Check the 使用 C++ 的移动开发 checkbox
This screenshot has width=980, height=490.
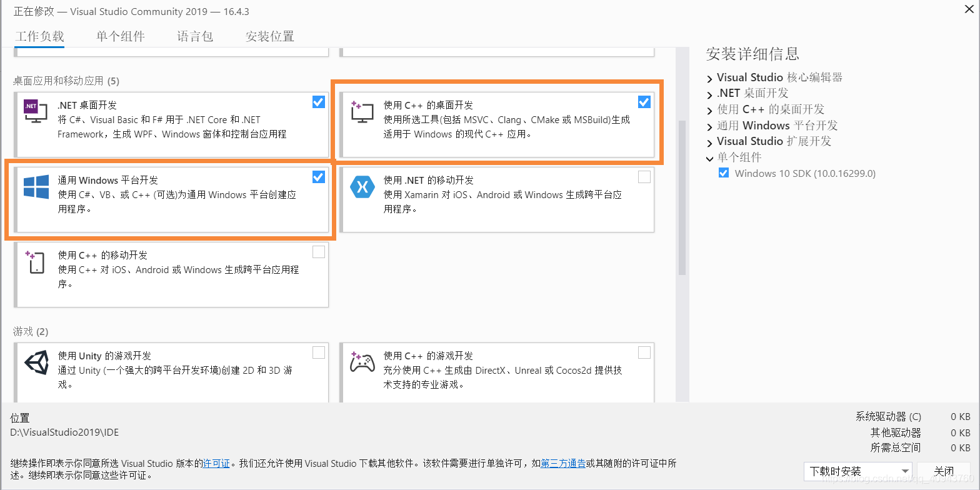point(319,252)
